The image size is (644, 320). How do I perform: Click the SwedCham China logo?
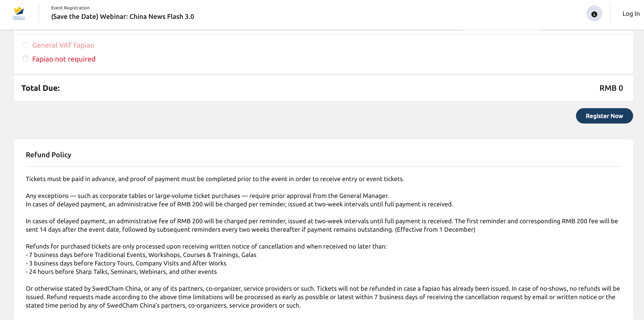(x=19, y=13)
